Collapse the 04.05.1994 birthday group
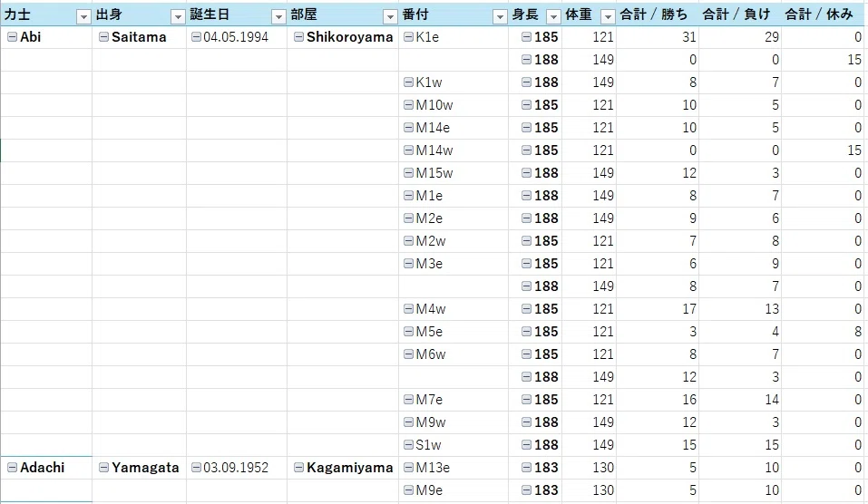The width and height of the screenshot is (868, 504). click(x=196, y=37)
